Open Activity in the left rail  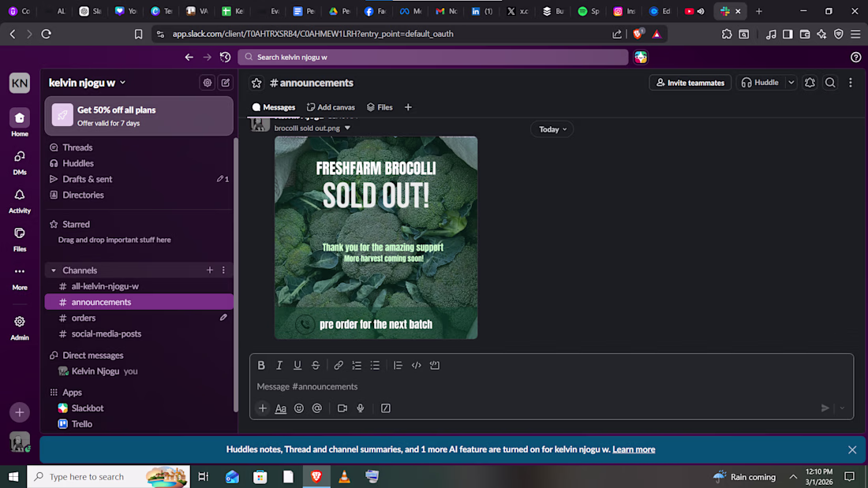(x=20, y=201)
